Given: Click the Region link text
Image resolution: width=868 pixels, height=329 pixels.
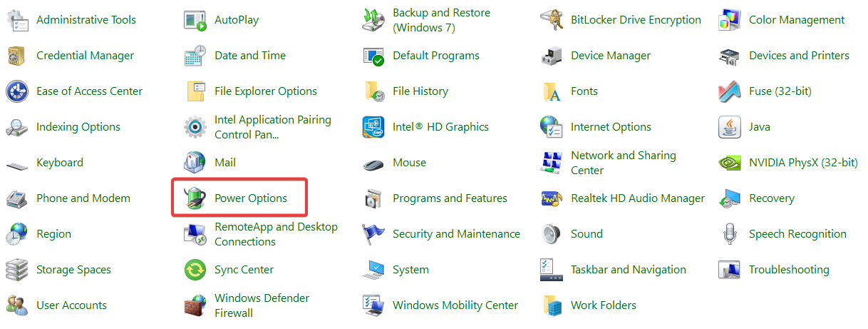Looking at the screenshot, I should tap(53, 234).
